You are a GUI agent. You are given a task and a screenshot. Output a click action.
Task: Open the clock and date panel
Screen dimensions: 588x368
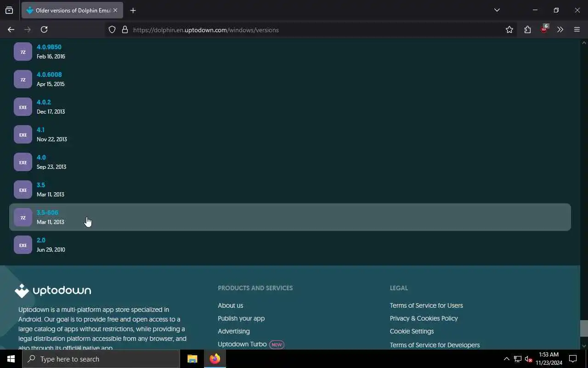click(x=549, y=359)
